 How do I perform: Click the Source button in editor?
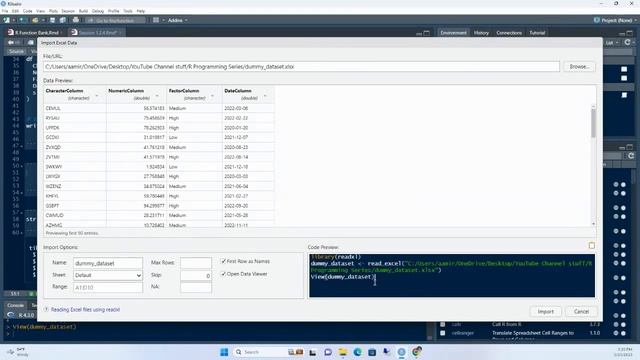16,51
